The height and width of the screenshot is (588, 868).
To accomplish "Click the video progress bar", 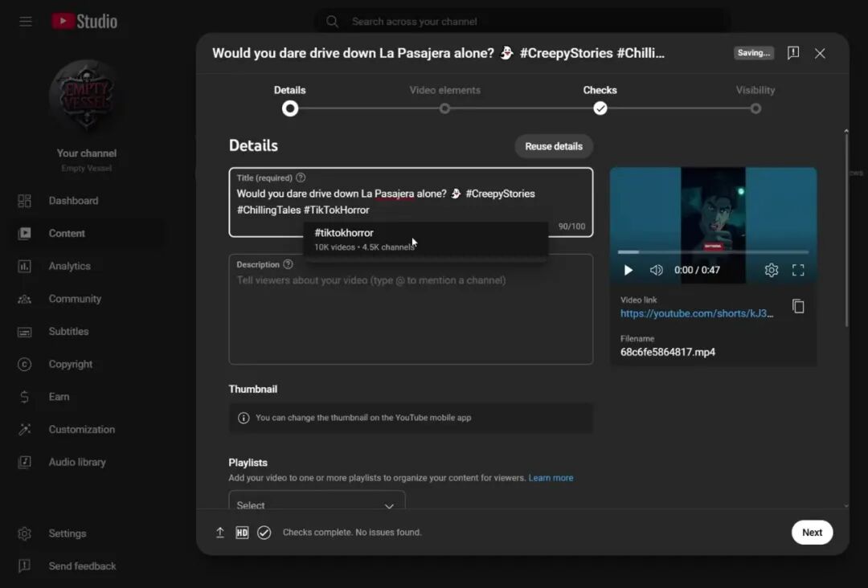I will click(713, 252).
